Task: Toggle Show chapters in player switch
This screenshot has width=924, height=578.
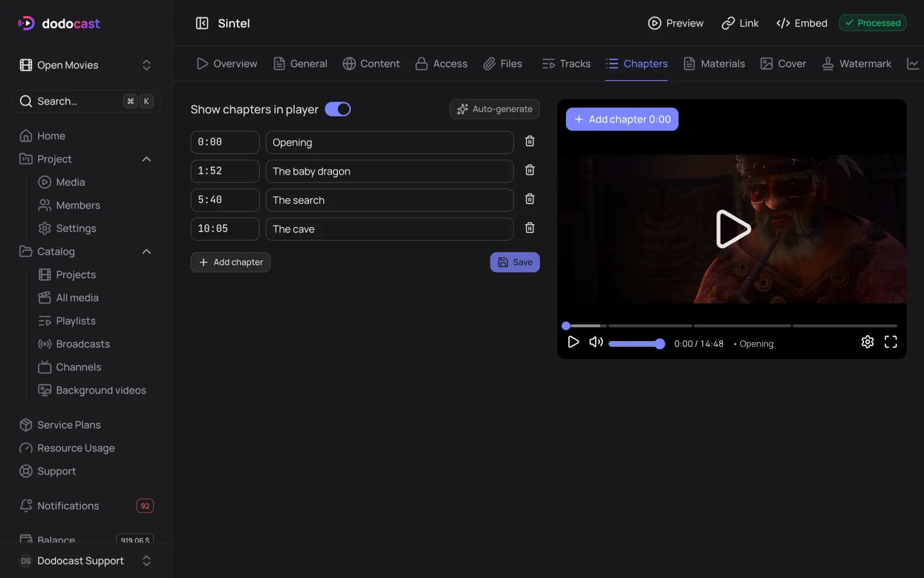Action: (338, 109)
